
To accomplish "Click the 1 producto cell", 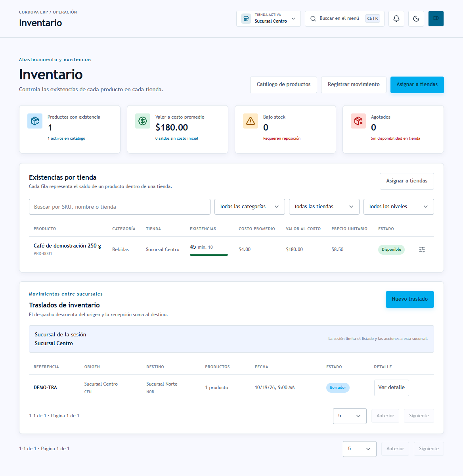I will pyautogui.click(x=216, y=388).
